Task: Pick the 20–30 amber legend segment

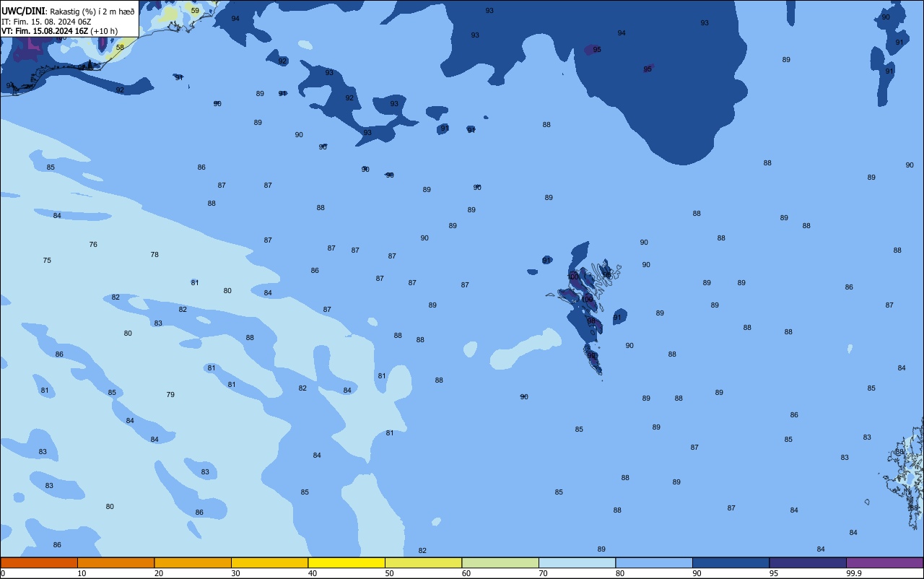Action: (193, 562)
